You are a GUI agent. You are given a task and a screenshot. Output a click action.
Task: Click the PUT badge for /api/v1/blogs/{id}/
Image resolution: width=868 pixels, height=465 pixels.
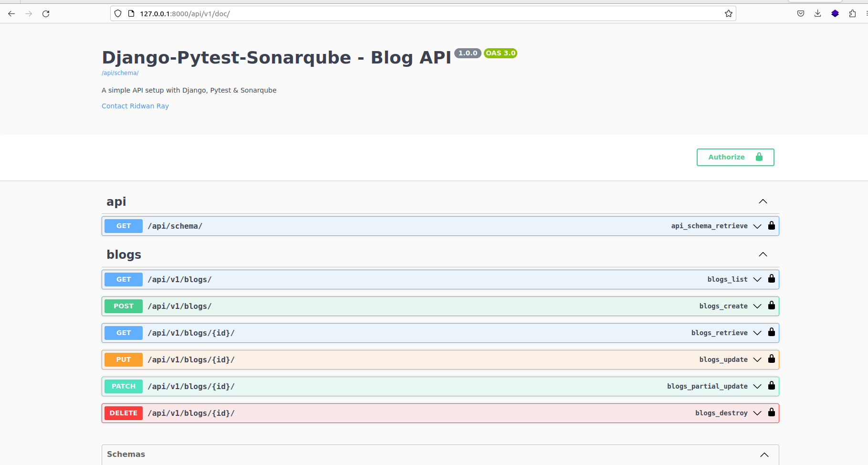pyautogui.click(x=124, y=359)
